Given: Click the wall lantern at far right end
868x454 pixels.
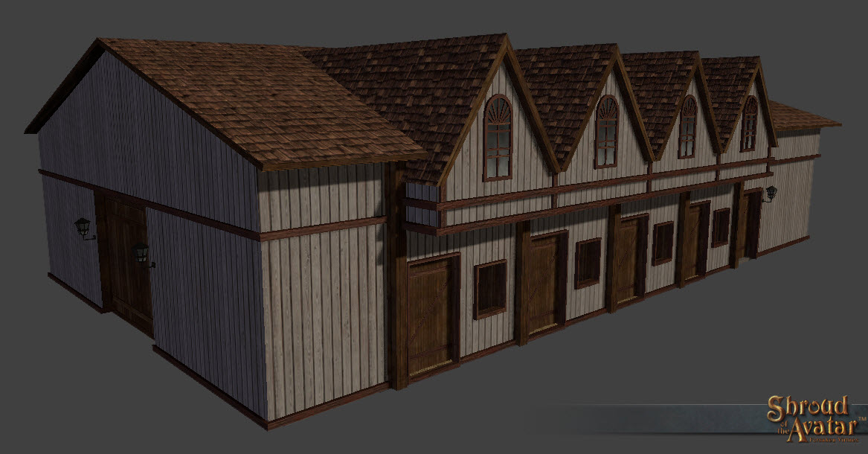Looking at the screenshot, I should click(x=770, y=194).
